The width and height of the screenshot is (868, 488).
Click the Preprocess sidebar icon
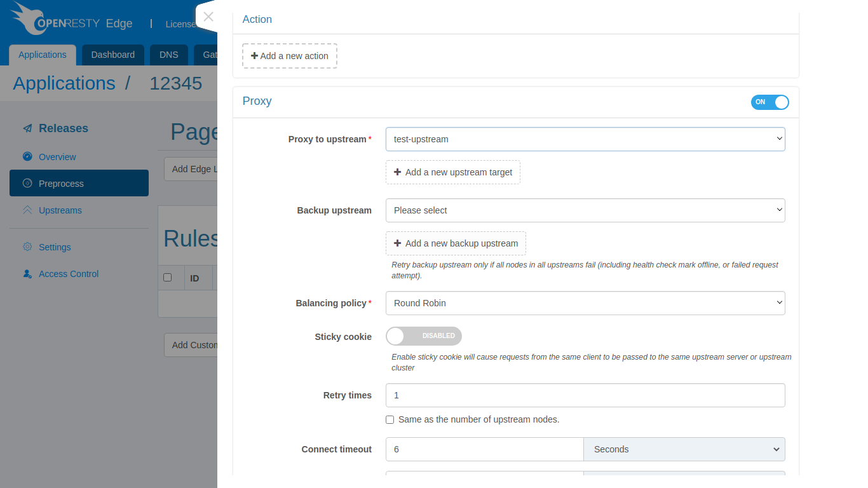tap(27, 183)
